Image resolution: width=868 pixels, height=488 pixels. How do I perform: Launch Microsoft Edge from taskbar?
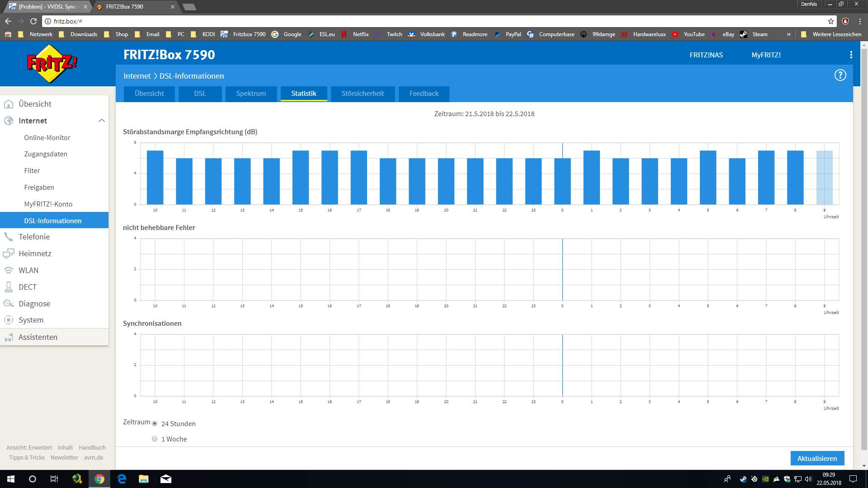[x=122, y=479]
